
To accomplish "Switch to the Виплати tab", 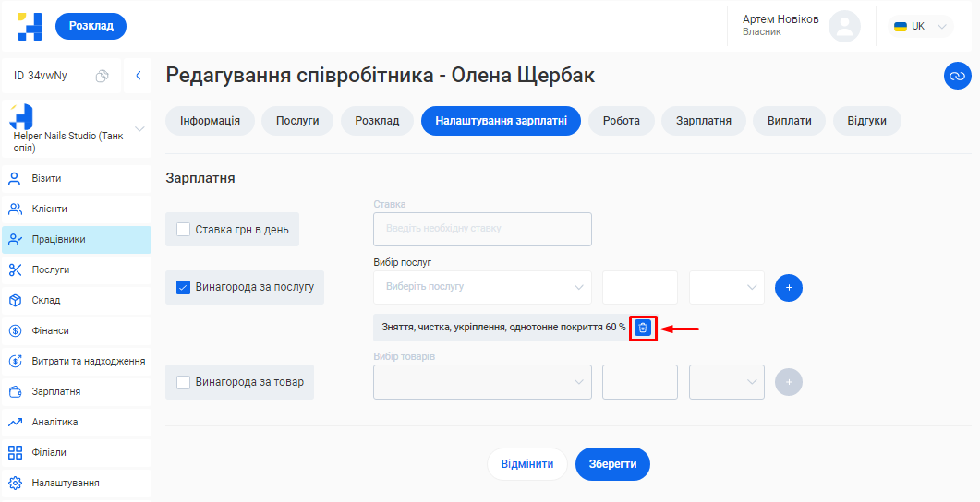I will 789,121.
